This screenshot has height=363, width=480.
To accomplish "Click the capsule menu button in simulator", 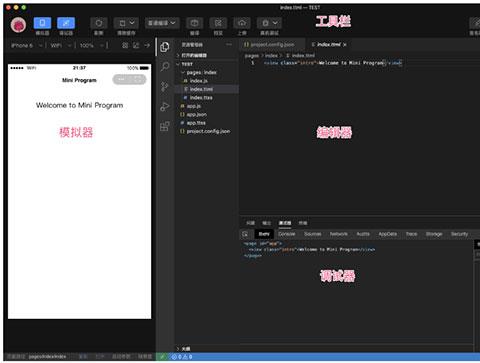I will [129, 80].
